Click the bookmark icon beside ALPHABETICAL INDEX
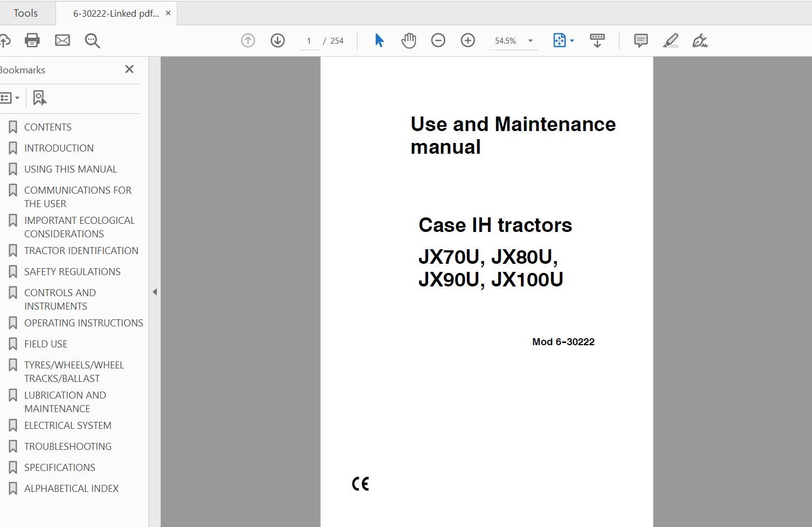 point(13,489)
